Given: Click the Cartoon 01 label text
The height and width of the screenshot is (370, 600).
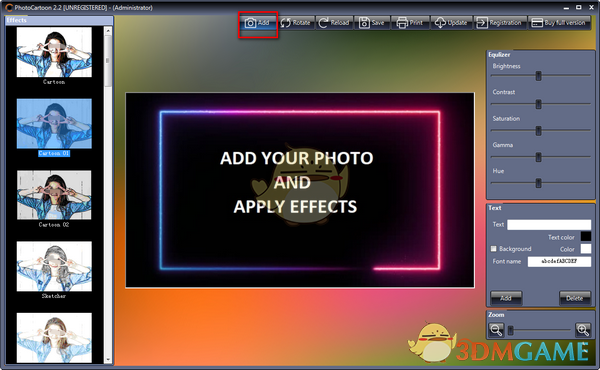Looking at the screenshot, I should point(54,153).
